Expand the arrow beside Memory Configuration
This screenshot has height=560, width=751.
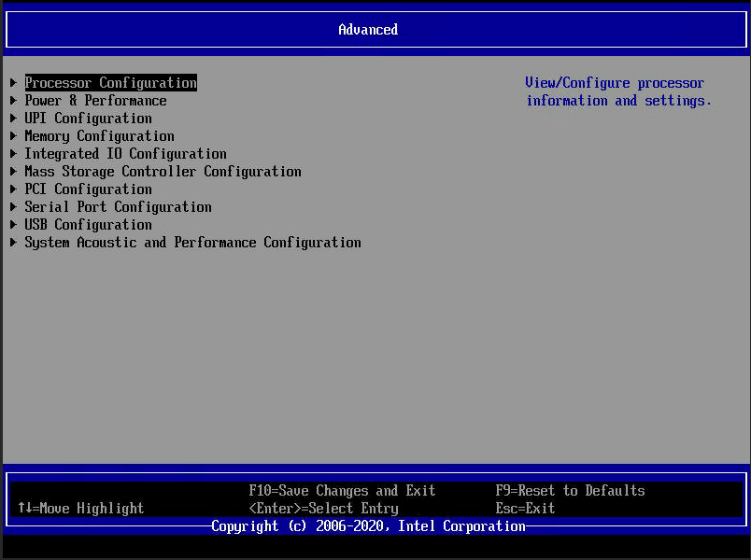(x=14, y=135)
